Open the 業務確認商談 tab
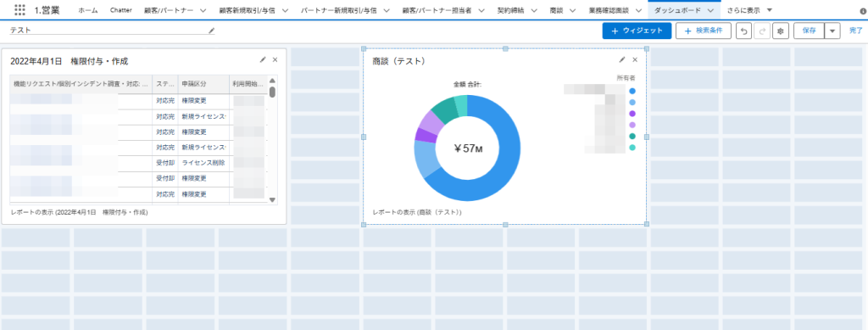The width and height of the screenshot is (868, 330). (x=609, y=10)
